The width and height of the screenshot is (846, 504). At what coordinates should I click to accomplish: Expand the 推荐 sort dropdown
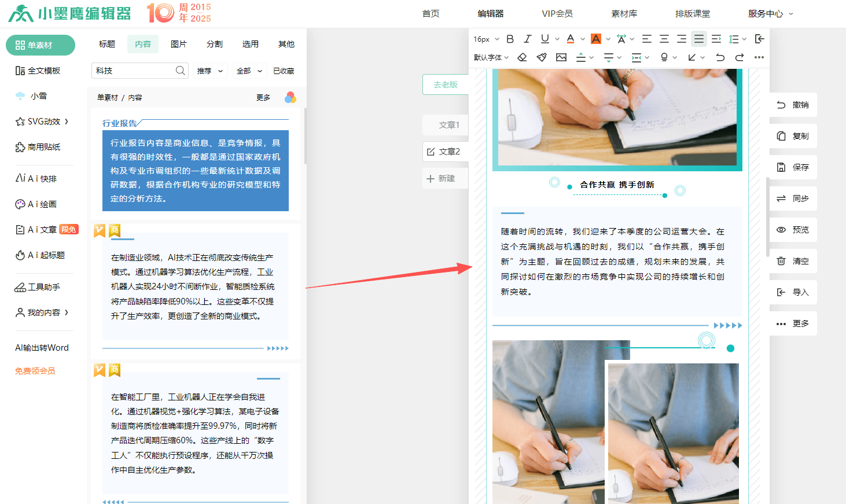coord(210,71)
